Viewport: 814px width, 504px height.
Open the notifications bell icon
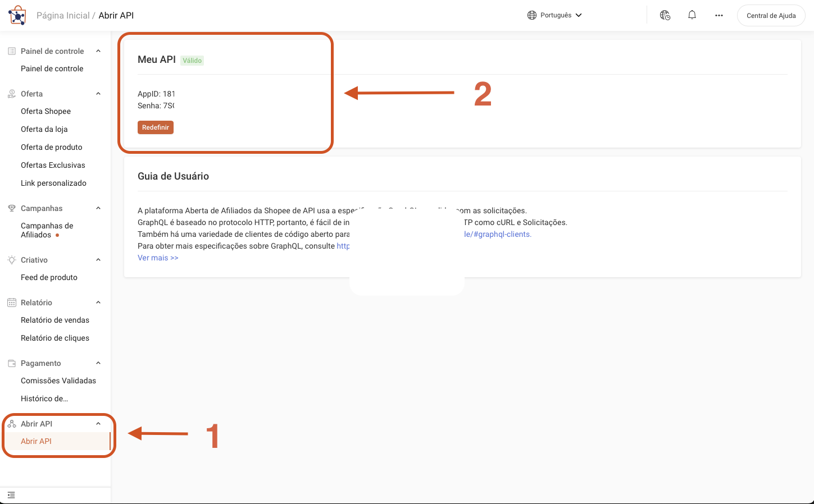click(692, 15)
